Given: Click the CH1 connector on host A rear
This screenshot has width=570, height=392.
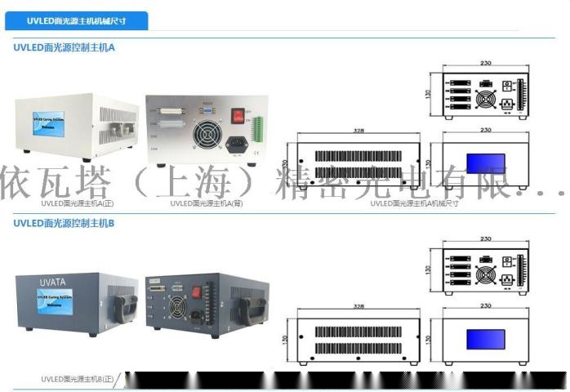Looking at the screenshot, I should point(172,110).
